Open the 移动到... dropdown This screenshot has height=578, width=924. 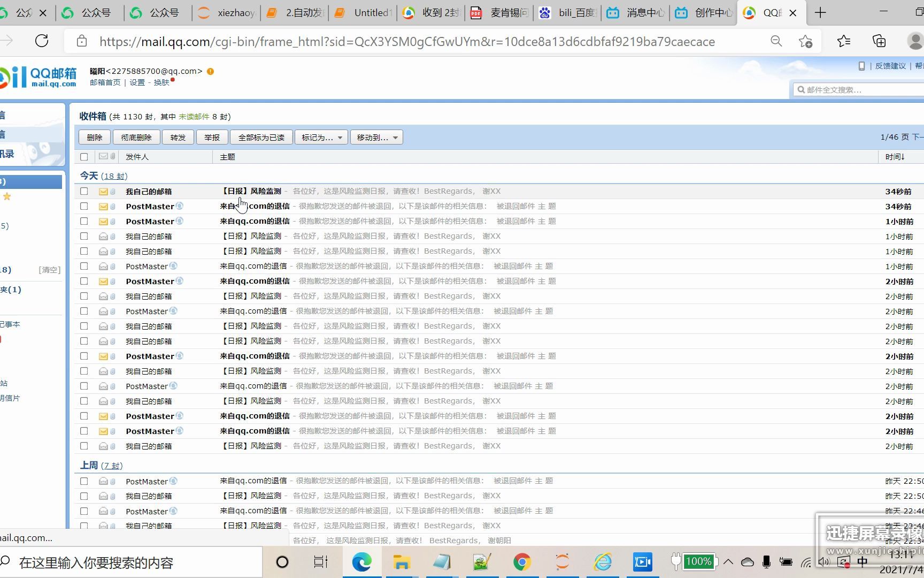(x=376, y=138)
